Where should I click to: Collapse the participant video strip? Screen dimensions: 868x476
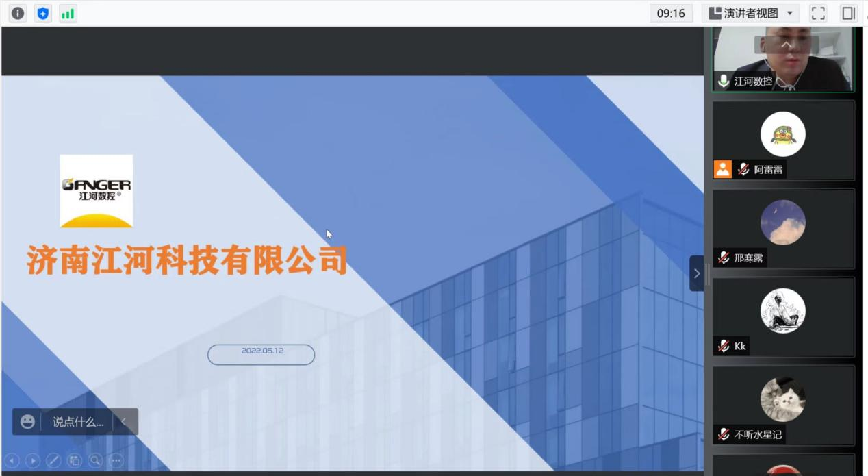696,273
